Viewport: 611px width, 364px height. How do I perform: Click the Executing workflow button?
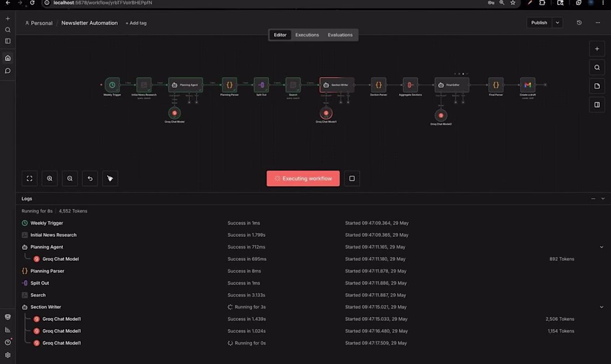click(x=303, y=178)
